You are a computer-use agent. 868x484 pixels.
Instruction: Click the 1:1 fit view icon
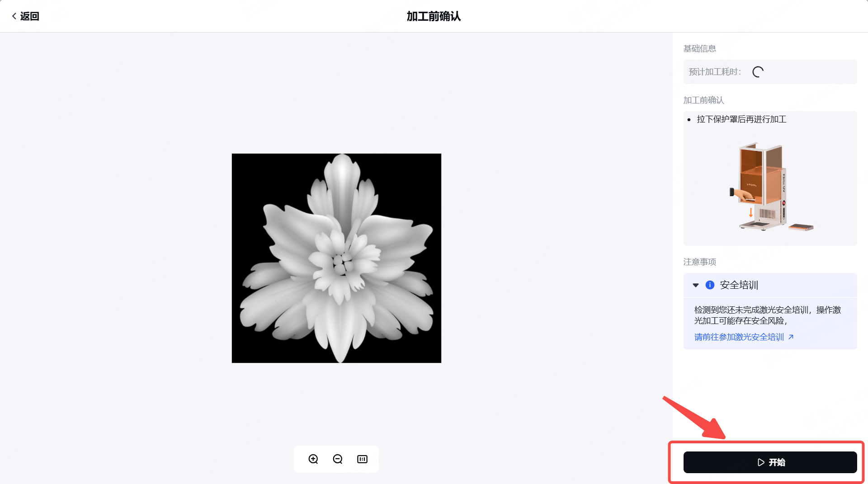(x=362, y=459)
